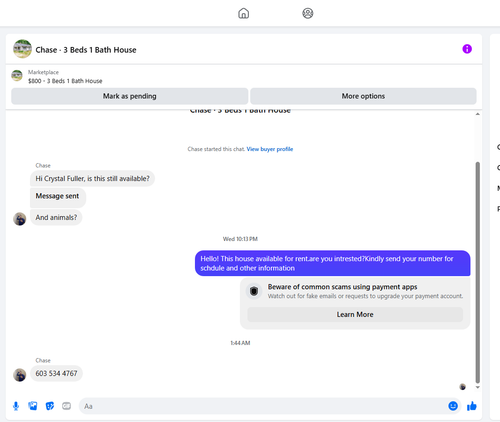The width and height of the screenshot is (500, 422).
Task: Click the '1:44 AM' timestamp
Action: pos(240,343)
